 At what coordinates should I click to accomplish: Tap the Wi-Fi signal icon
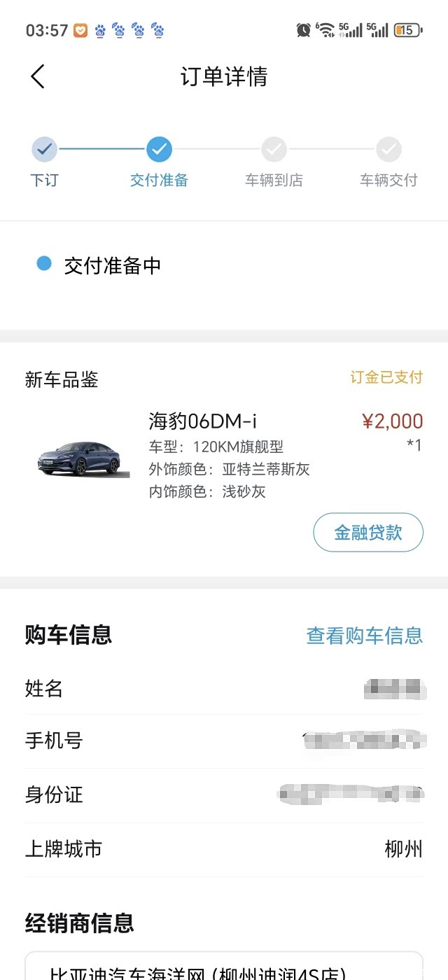(x=325, y=30)
